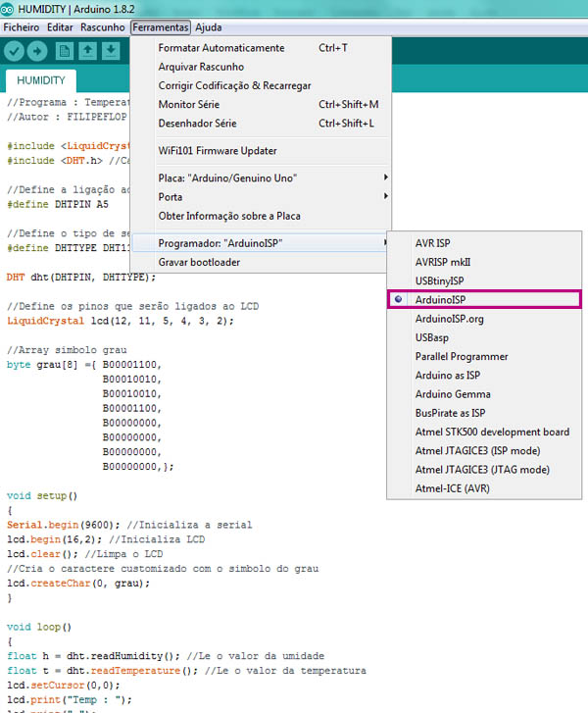The image size is (588, 713).
Task: Click the LiquidCrystal lcd(12, 11, 5, 4, 3, 2) line
Action: 121,321
